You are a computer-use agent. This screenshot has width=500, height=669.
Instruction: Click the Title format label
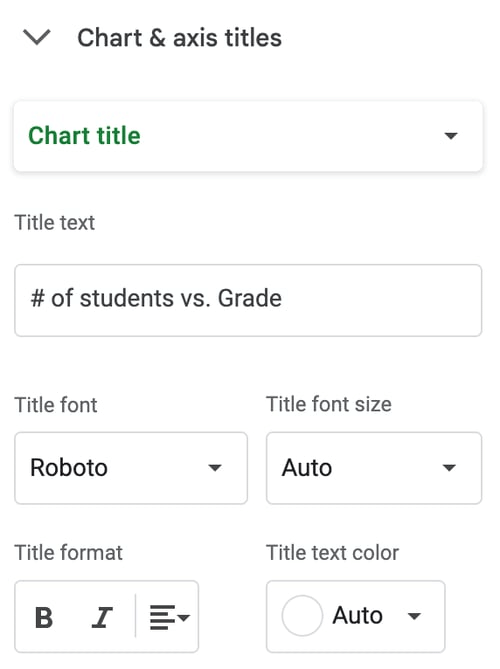click(68, 553)
